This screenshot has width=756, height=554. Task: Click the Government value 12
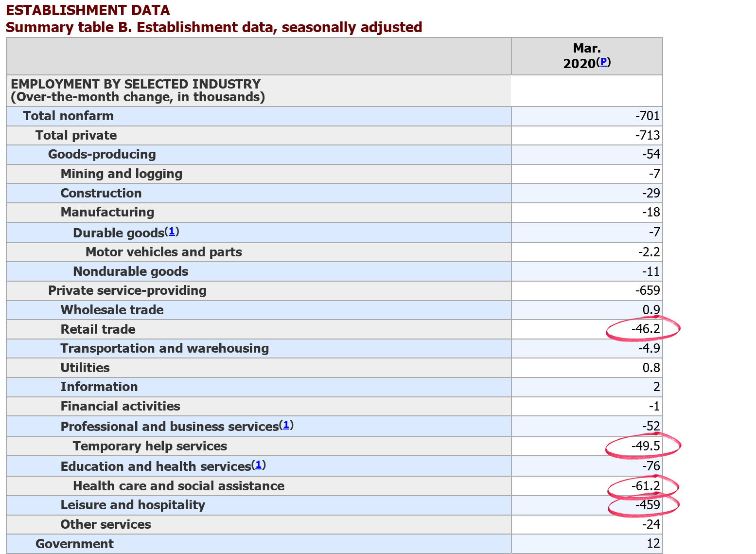point(653,544)
